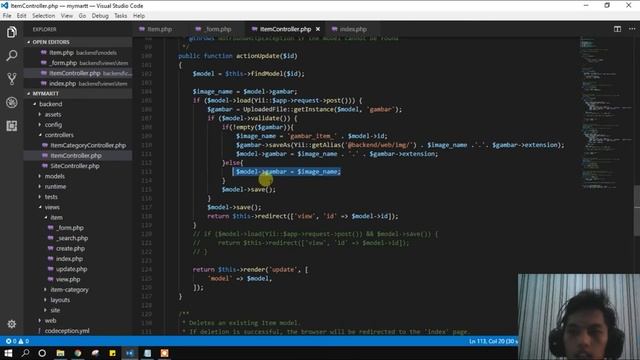The width and height of the screenshot is (640, 360).
Task: Expand the assets folder
Action: 53,114
